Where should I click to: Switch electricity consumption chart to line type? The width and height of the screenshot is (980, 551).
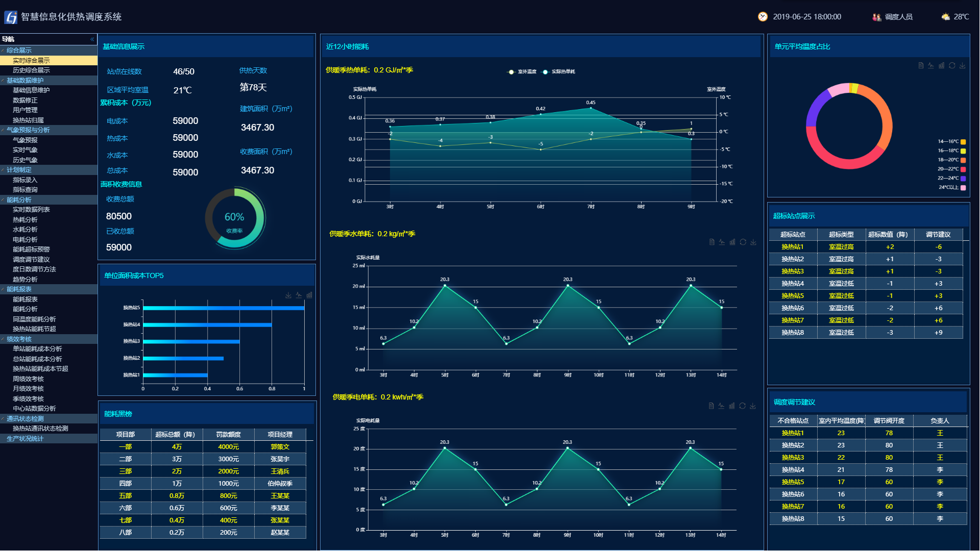point(721,406)
